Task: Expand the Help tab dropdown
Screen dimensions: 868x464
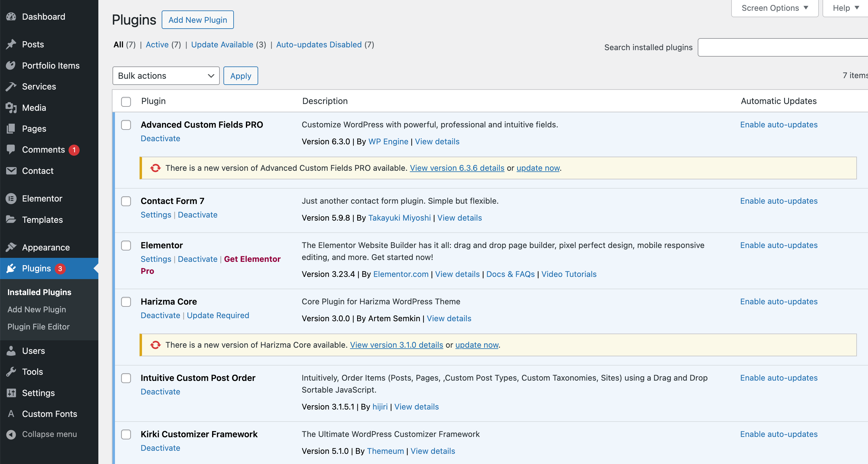Action: [845, 8]
